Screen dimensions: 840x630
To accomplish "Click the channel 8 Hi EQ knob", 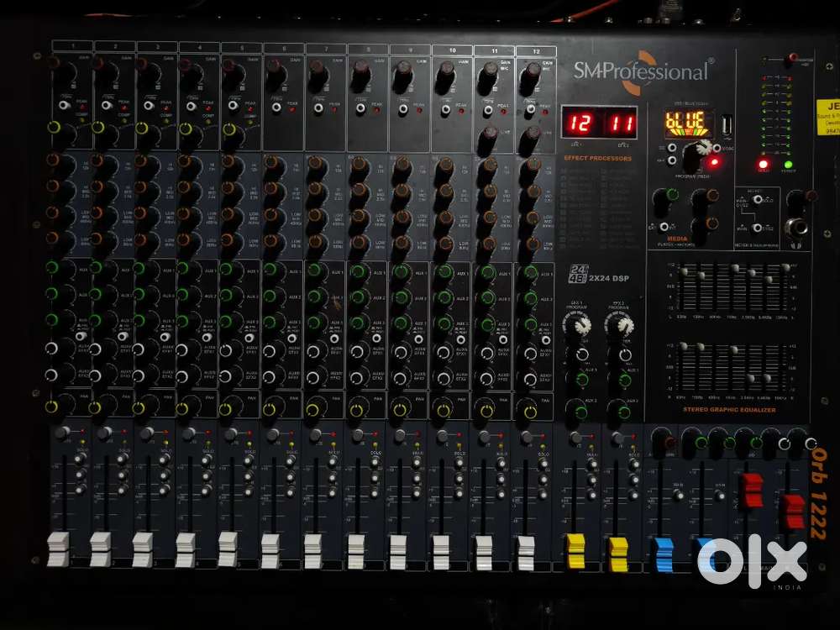I will (360, 165).
